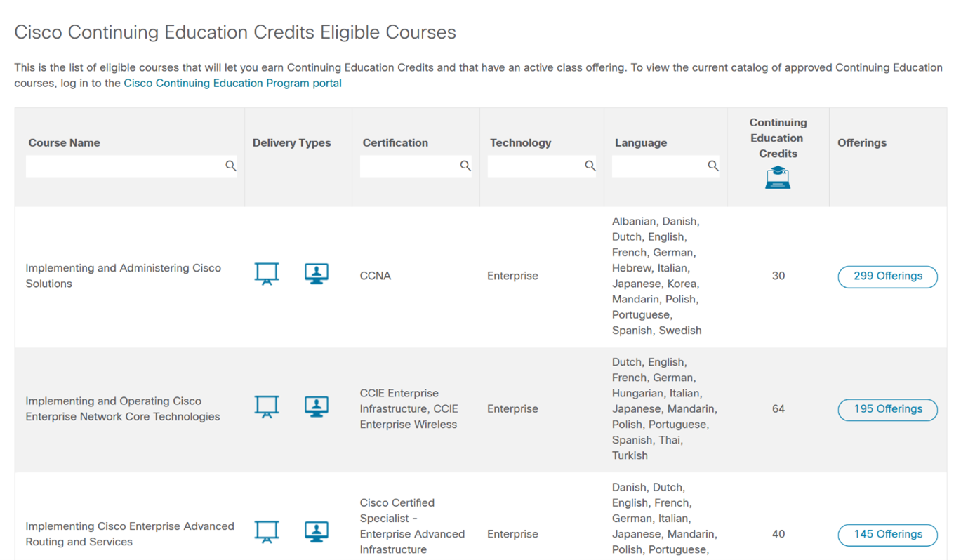Click inside the Certification search field
Image resolution: width=968 pixels, height=560 pixels.
coord(407,166)
